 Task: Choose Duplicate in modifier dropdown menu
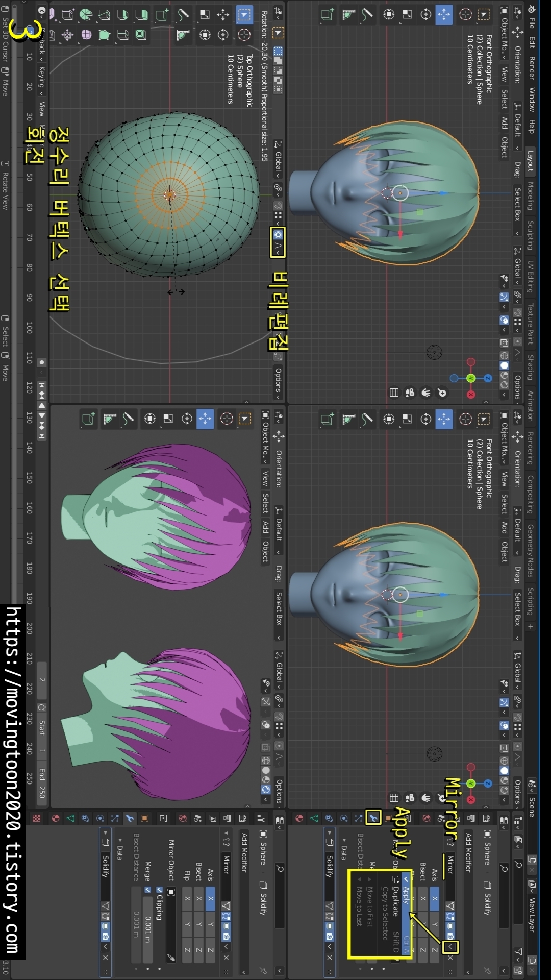tap(395, 914)
